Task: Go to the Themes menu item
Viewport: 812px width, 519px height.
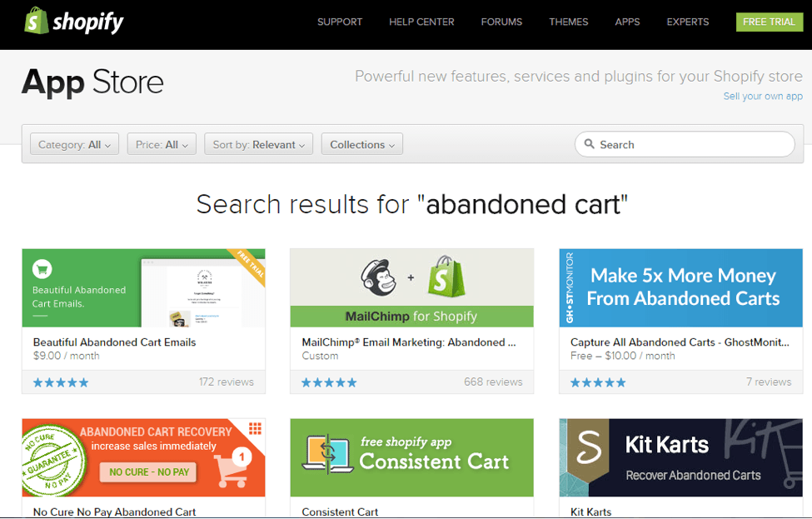Action: click(568, 22)
